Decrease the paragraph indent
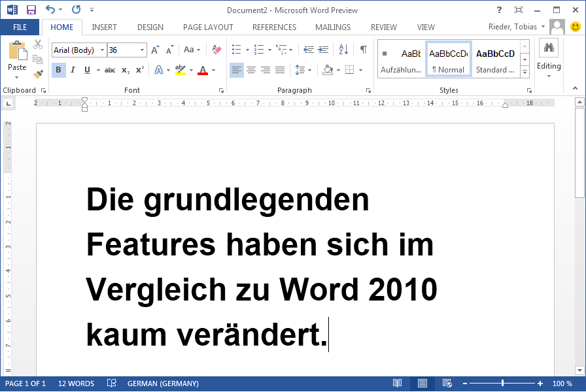 coord(309,50)
